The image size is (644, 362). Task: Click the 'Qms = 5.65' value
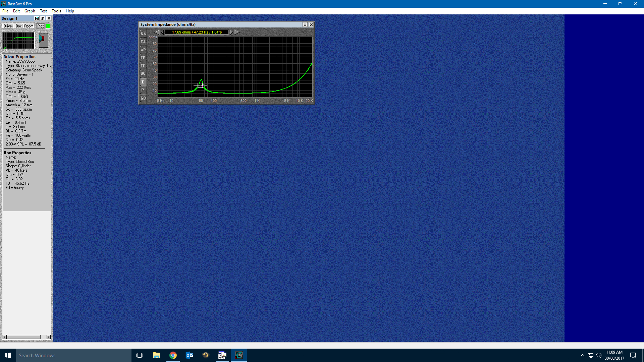15,83
